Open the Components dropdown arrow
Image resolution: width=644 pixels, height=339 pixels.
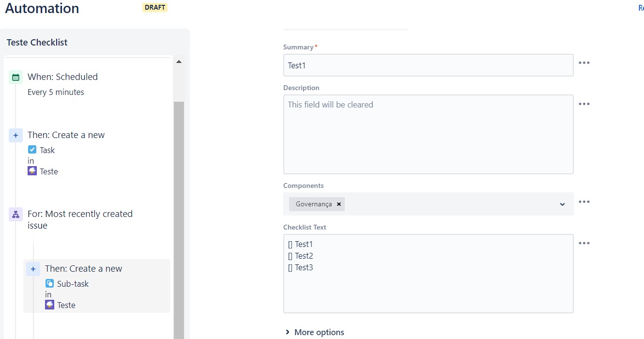point(562,204)
